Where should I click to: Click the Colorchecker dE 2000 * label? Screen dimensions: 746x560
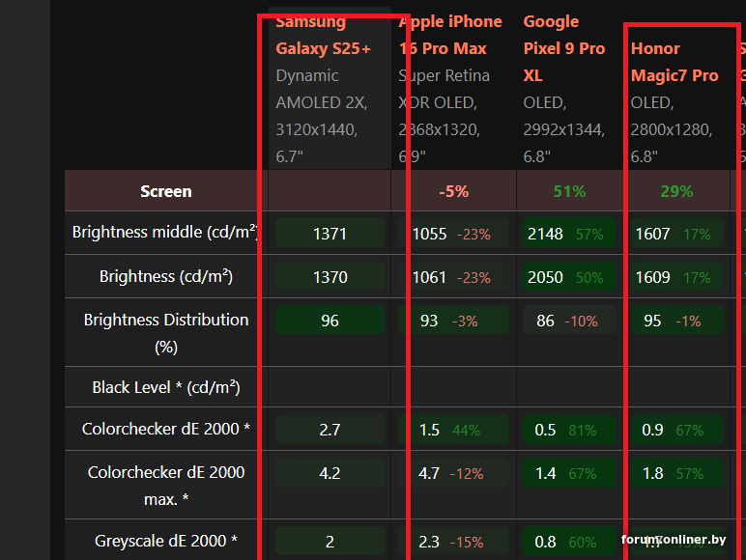165,429
